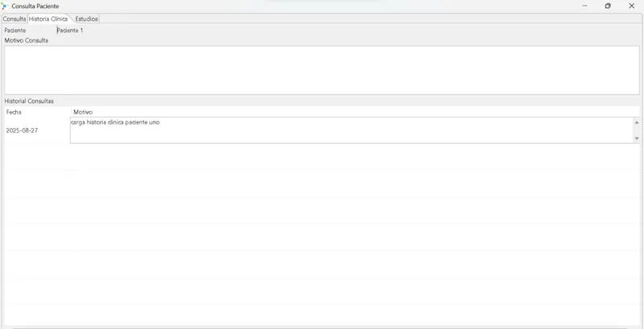Select the Estudios tab

[x=86, y=19]
